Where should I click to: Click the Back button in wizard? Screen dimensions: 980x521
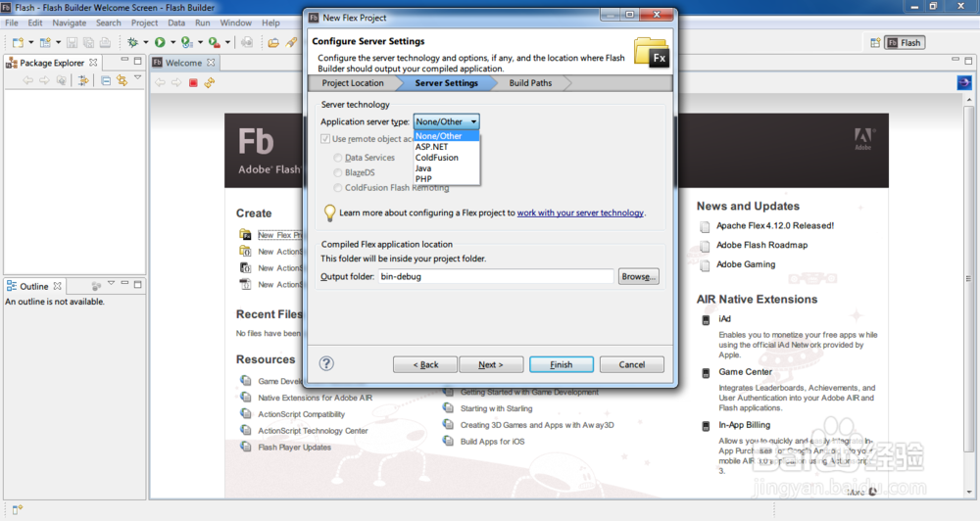click(425, 364)
